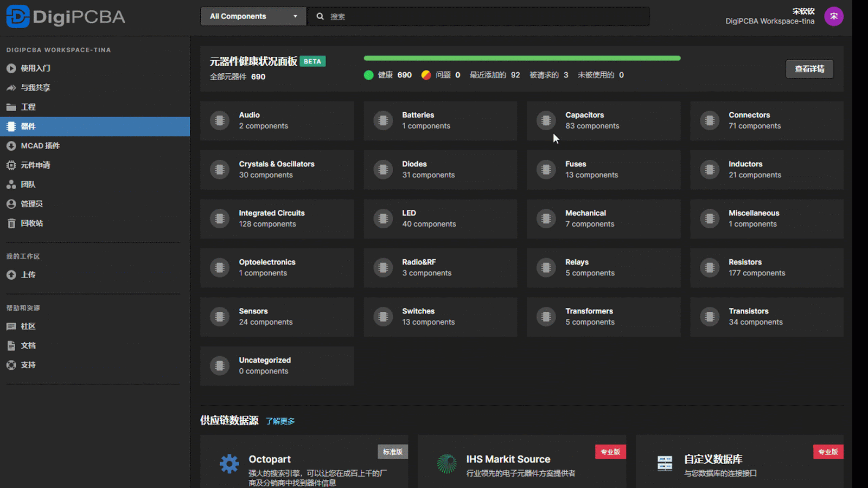Viewport: 868px width, 488px height.
Task: Open the Inductors category card
Action: pos(767,170)
